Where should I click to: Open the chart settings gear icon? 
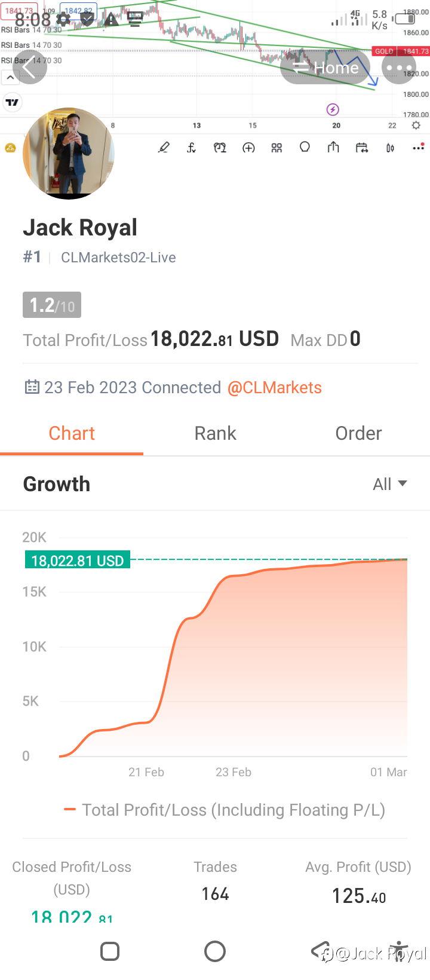pos(416,125)
